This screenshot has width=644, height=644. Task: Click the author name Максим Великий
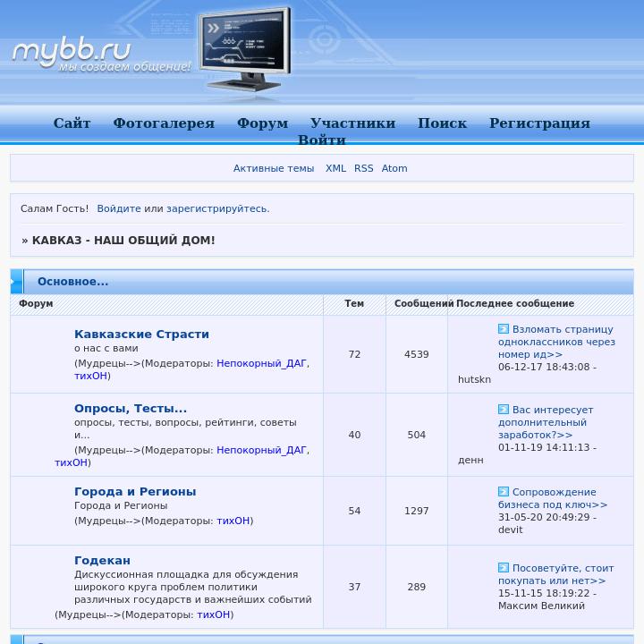coord(541,606)
